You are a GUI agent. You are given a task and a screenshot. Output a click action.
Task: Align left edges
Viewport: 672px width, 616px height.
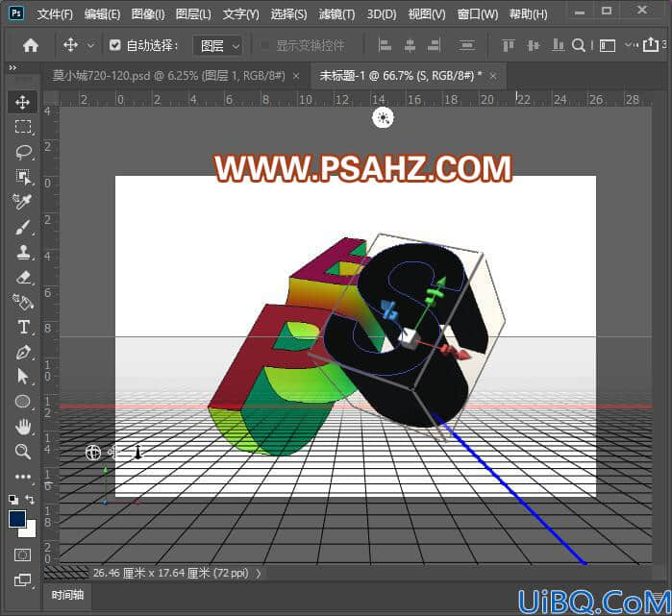pyautogui.click(x=385, y=45)
